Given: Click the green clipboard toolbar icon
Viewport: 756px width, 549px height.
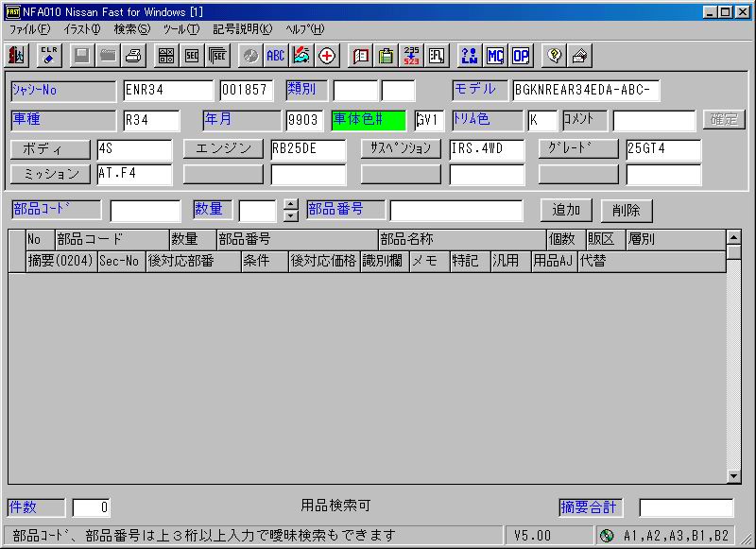Looking at the screenshot, I should pos(386,56).
